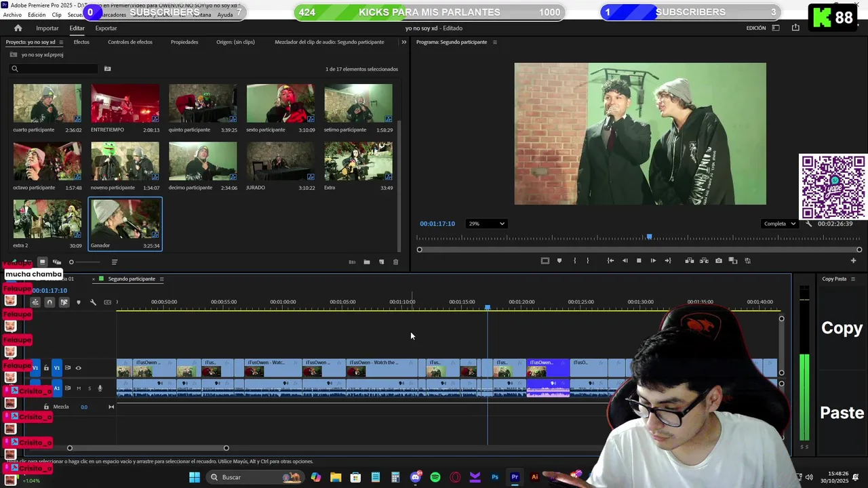Image resolution: width=868 pixels, height=488 pixels.
Task: Open the Controles de efectos tab
Action: [x=130, y=42]
